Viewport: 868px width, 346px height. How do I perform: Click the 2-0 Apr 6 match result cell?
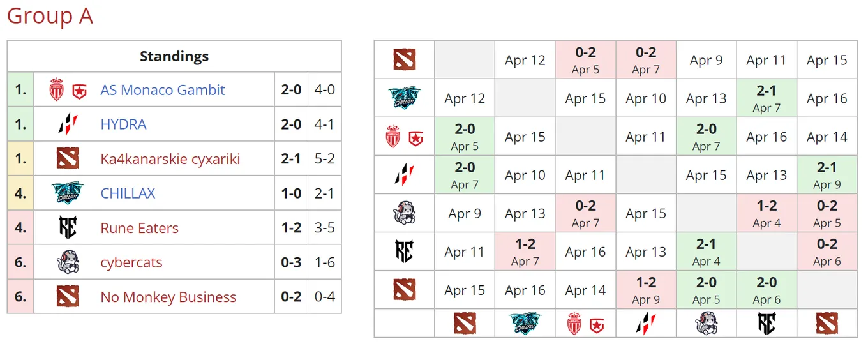click(767, 290)
